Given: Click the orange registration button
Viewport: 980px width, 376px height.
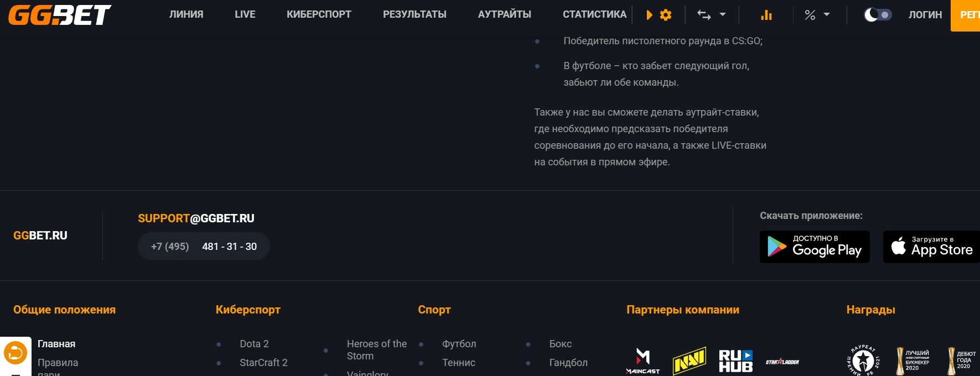Looking at the screenshot, I should 966,15.
